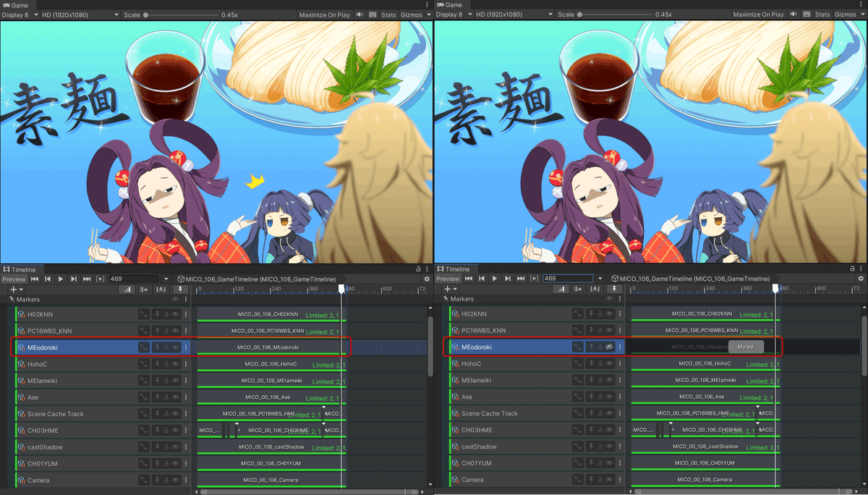Open Gizmos dropdown arrow in left Game view
Screen dimensions: 868x495
point(427,14)
